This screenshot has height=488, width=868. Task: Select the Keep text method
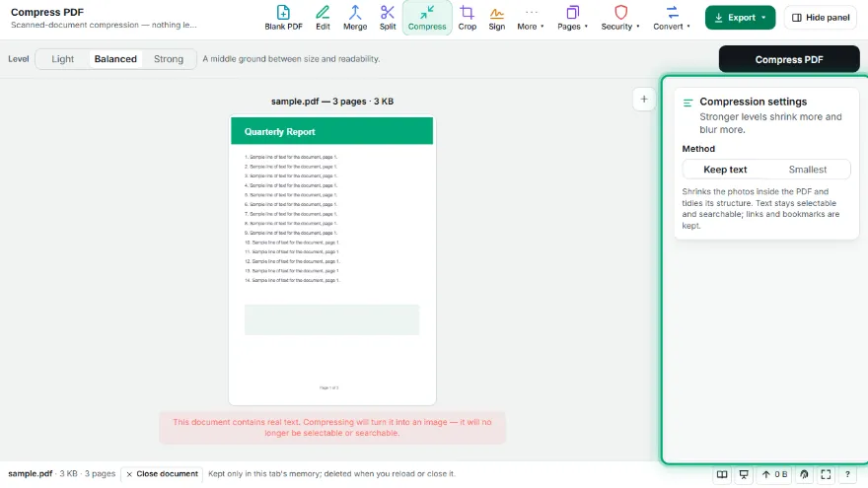(x=725, y=170)
